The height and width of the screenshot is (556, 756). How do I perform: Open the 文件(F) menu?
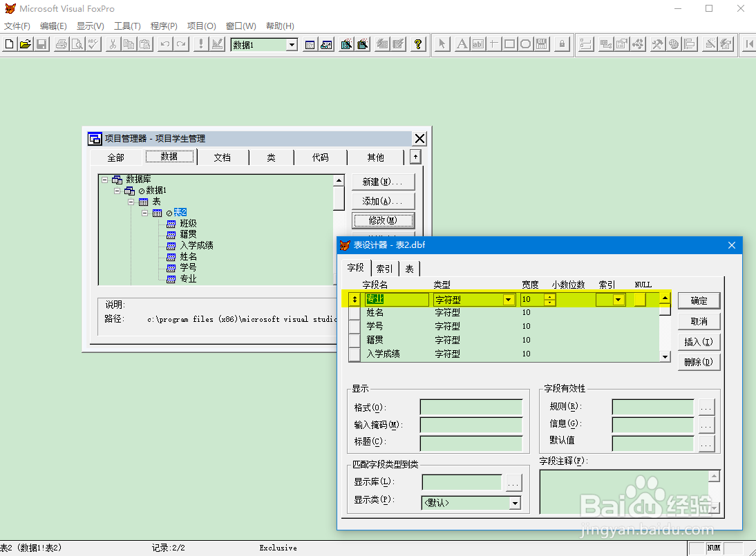coord(17,26)
